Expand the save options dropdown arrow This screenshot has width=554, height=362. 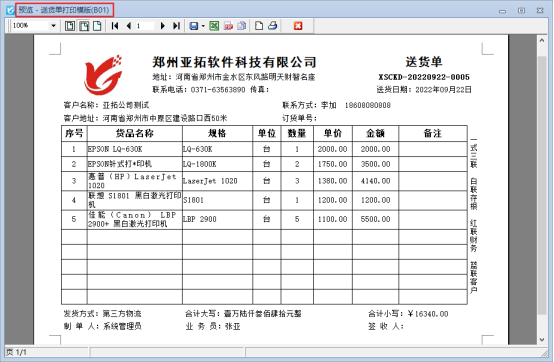point(203,26)
